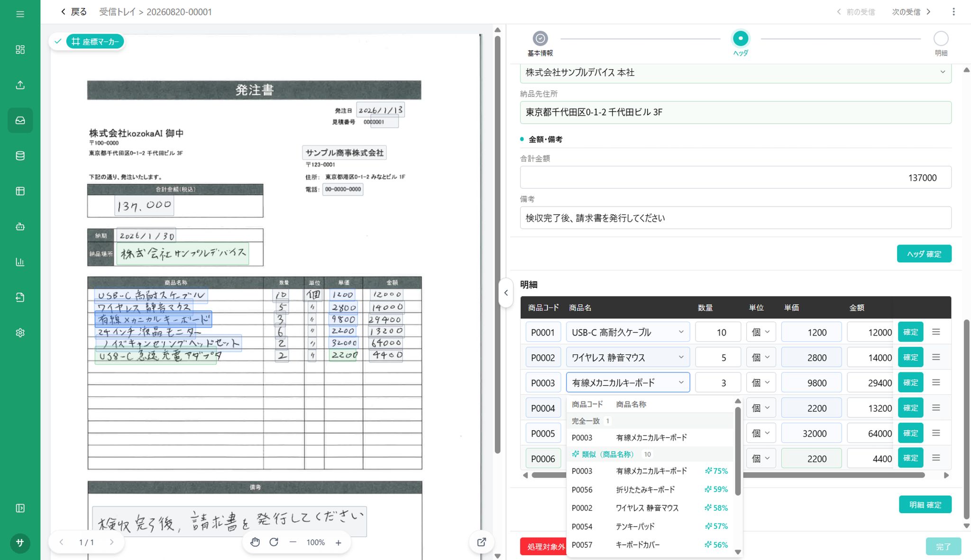Go to the 基本情報 step

[540, 44]
